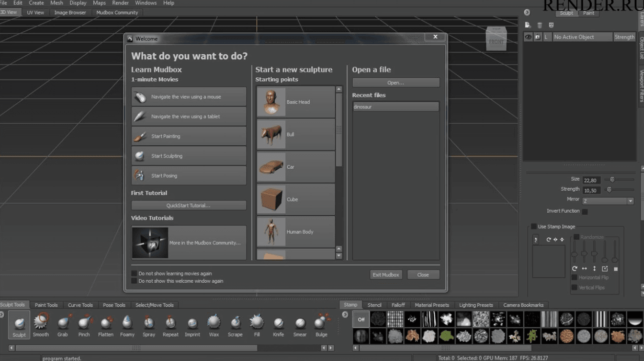This screenshot has width=644, height=361.
Task: Play Navigate the view using a tablet movie
Action: [189, 116]
